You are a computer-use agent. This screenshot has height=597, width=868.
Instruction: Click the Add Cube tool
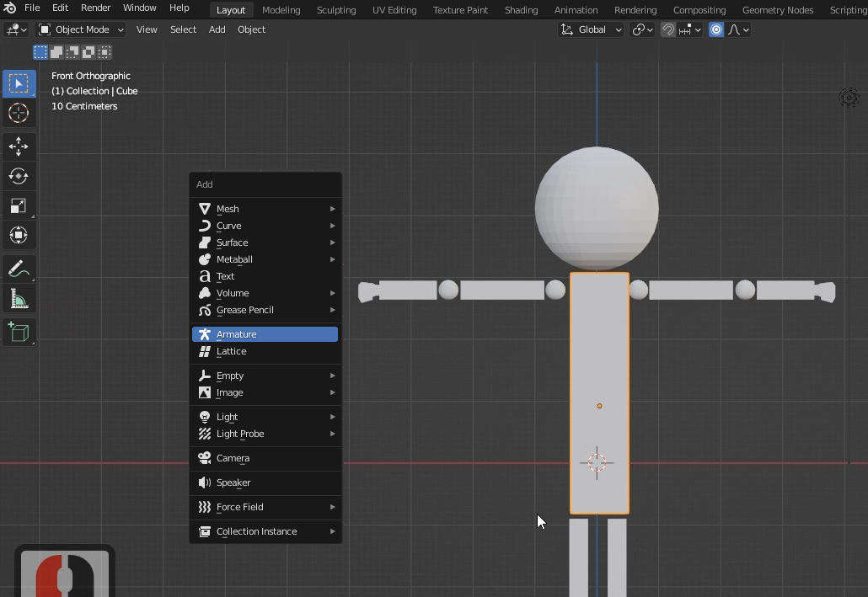click(x=19, y=332)
